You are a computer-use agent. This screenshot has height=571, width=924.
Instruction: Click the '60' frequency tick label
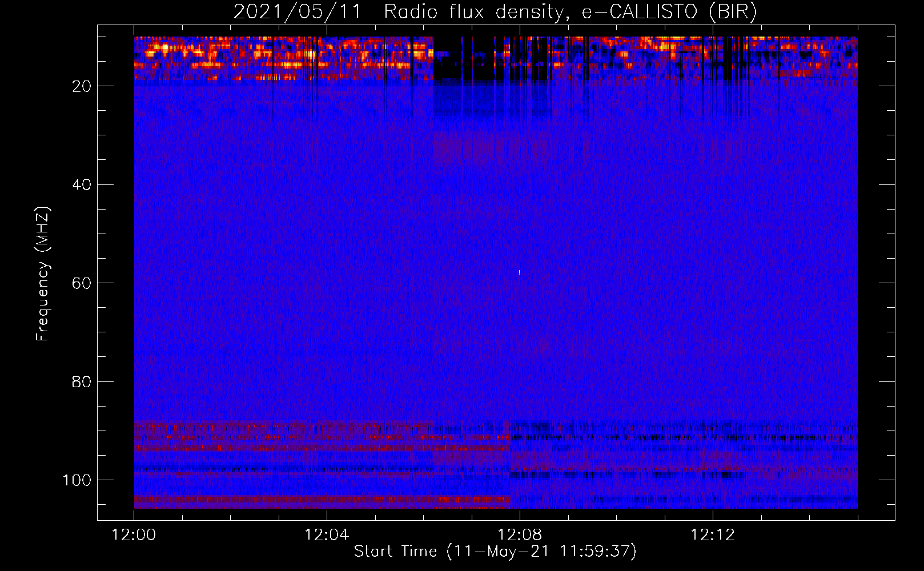tap(82, 283)
